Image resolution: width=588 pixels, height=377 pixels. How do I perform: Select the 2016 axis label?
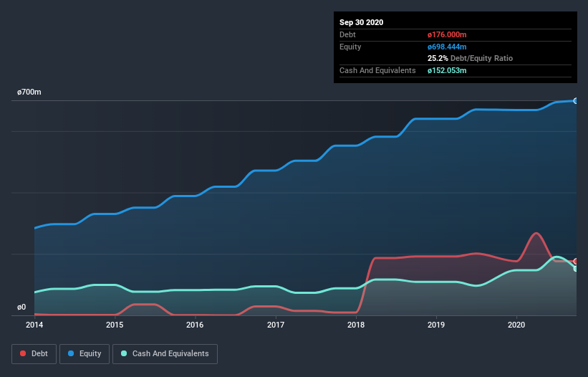click(195, 325)
